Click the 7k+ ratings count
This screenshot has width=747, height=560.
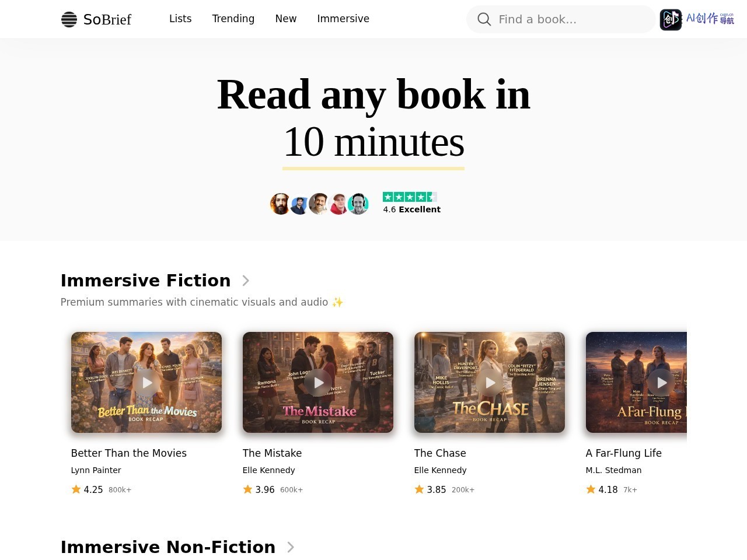pyautogui.click(x=630, y=490)
